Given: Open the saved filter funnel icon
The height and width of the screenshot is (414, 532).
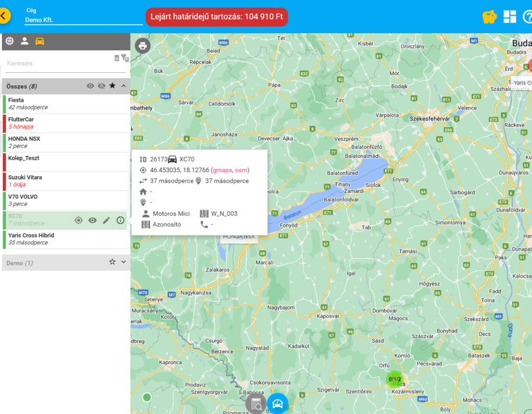Looking at the screenshot, I should pos(125,58).
